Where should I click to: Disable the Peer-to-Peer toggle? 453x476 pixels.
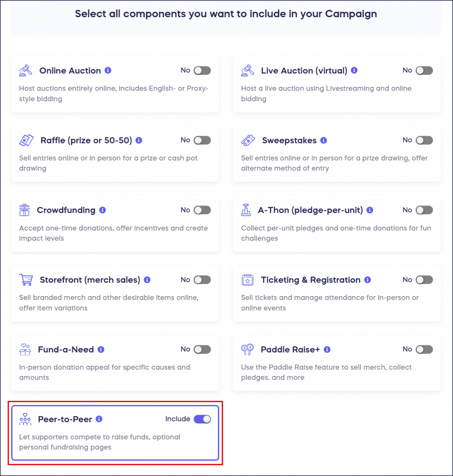pyautogui.click(x=202, y=419)
